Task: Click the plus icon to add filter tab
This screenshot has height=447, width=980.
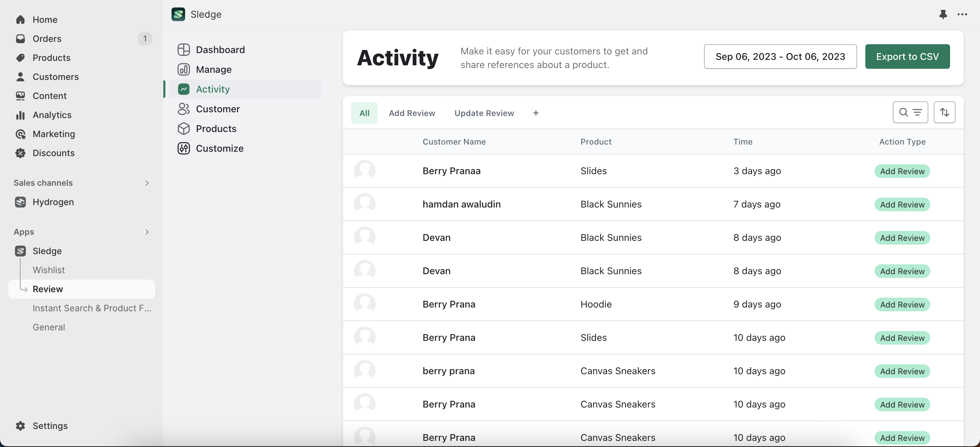Action: 536,113
